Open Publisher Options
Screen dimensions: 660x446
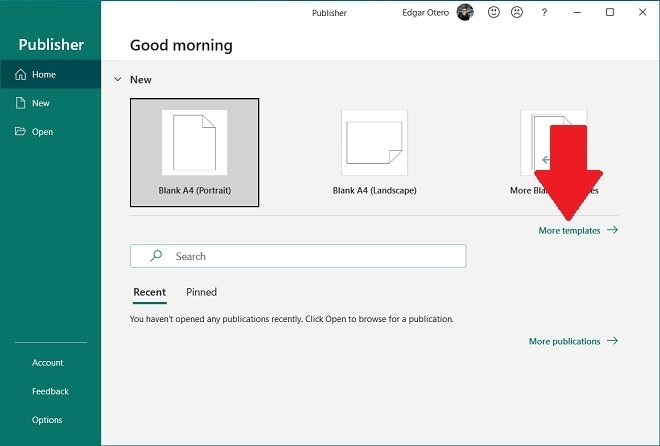click(47, 420)
